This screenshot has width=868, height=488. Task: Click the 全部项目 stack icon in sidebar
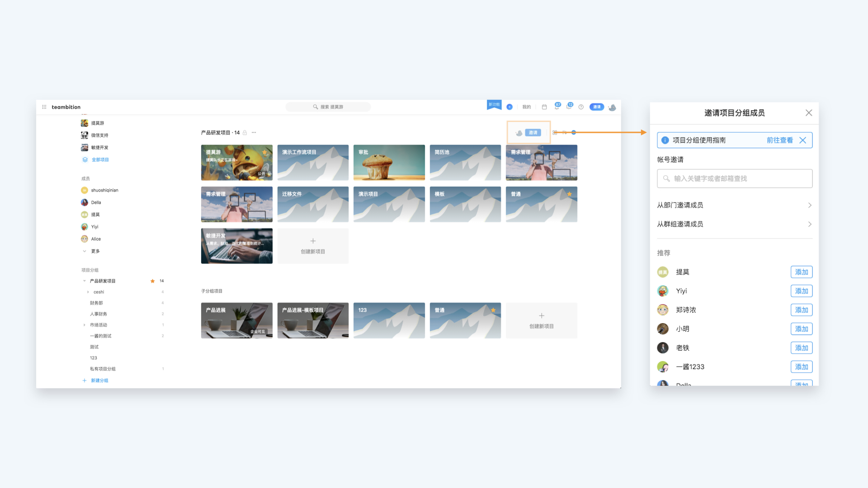(85, 160)
